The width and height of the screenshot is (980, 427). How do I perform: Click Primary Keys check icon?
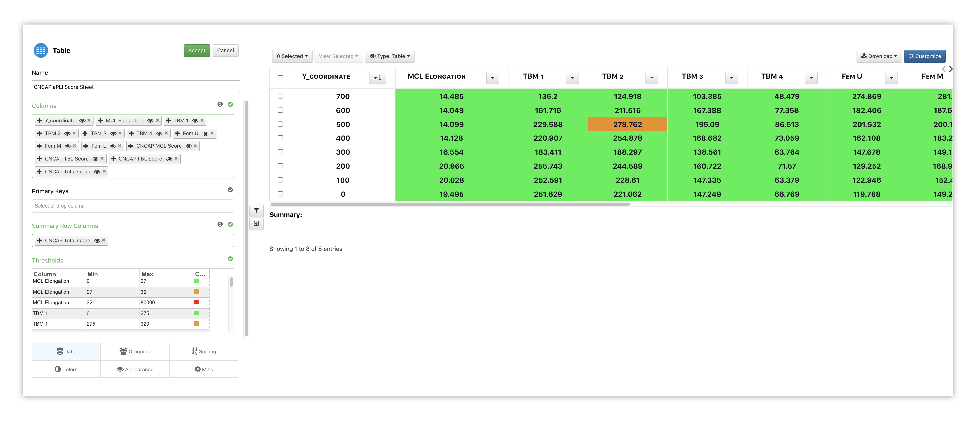click(x=231, y=190)
